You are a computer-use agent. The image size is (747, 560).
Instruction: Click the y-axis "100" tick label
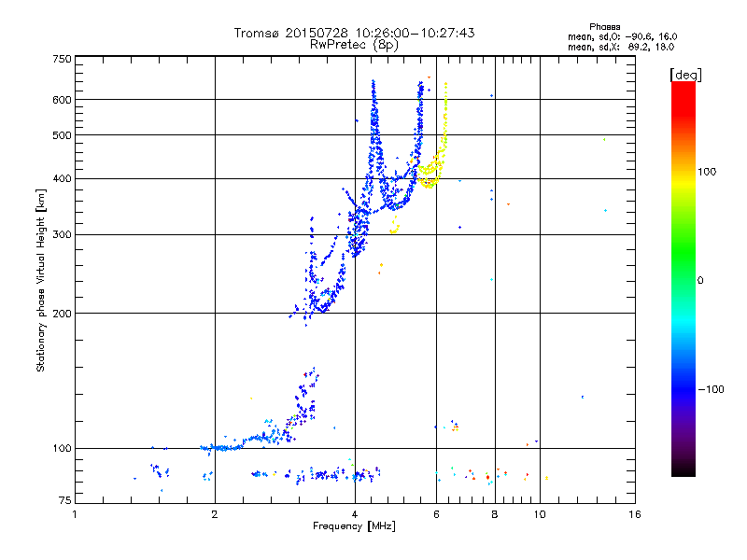(x=62, y=449)
